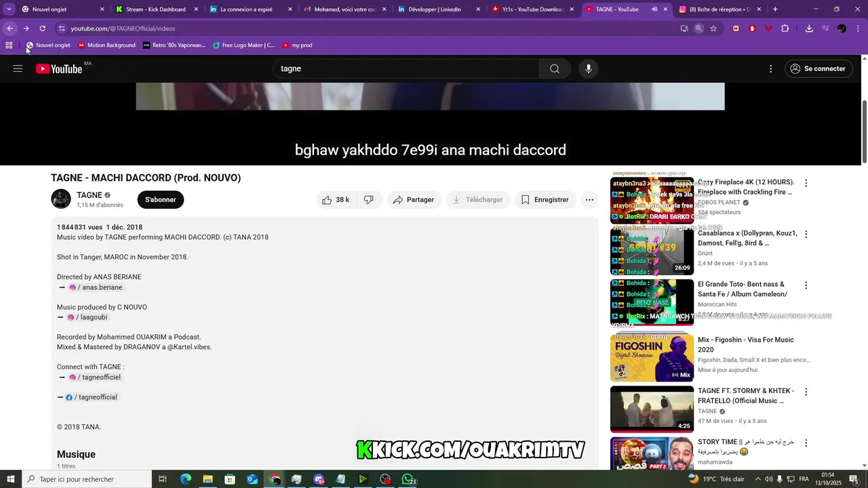The height and width of the screenshot is (488, 868).
Task: Open the Cozy Fireplace 4K thumbnail
Action: [652, 200]
